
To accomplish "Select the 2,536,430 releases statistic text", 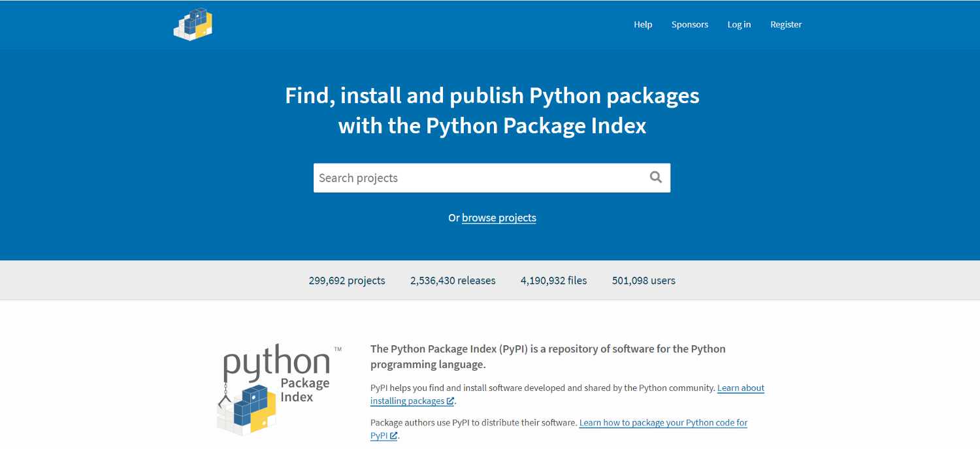I will pyautogui.click(x=453, y=281).
